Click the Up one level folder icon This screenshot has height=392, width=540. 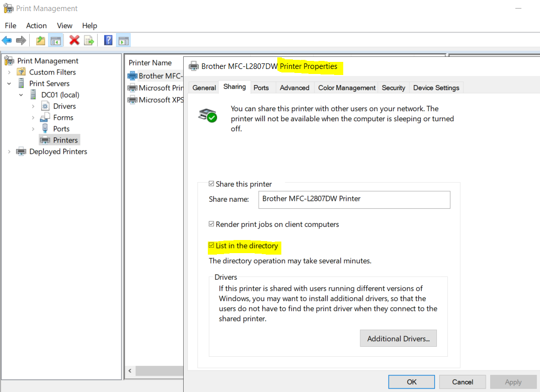pos(41,41)
